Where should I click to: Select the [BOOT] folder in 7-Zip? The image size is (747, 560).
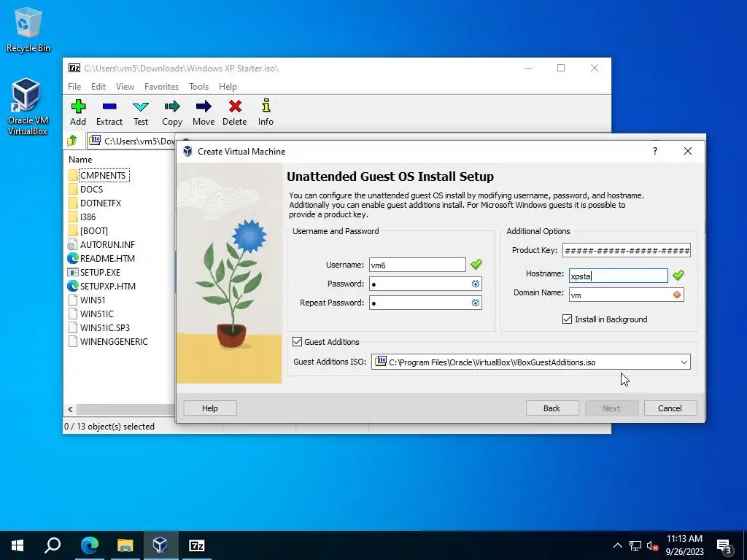click(94, 230)
